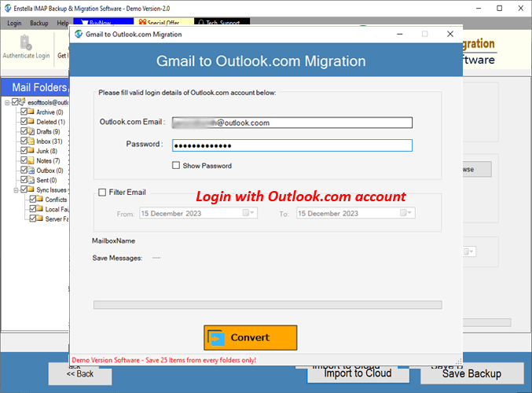Click the esofttools mailbox account icon
The height and width of the screenshot is (393, 532).
click(22, 101)
